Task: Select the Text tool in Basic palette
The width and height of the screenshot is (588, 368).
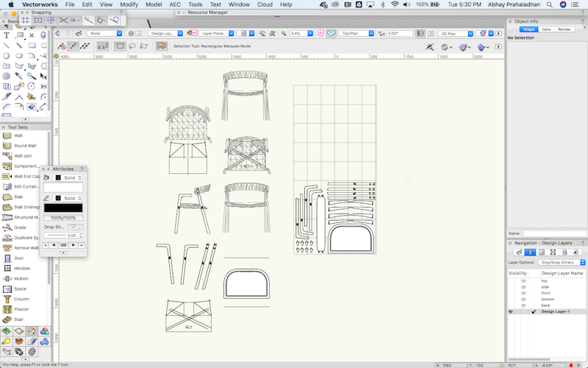Action: click(x=7, y=35)
